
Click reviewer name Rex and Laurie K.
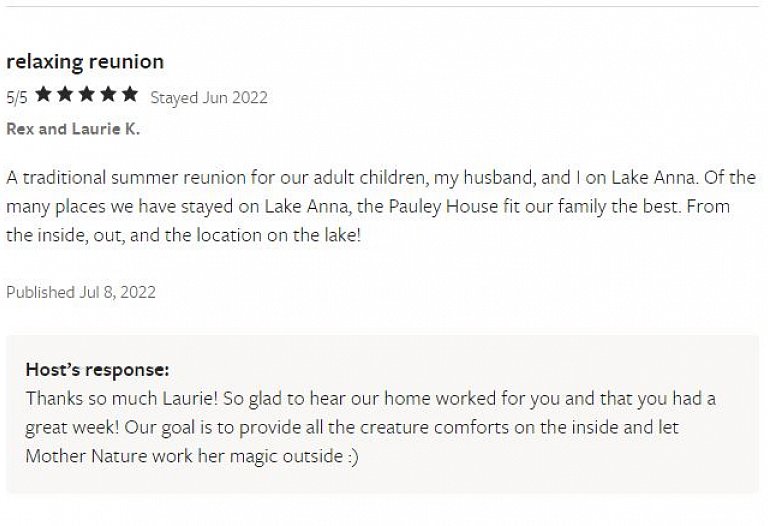73,129
